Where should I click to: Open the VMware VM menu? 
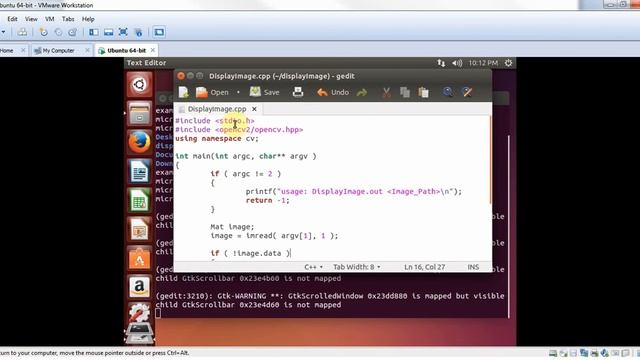click(x=50, y=19)
